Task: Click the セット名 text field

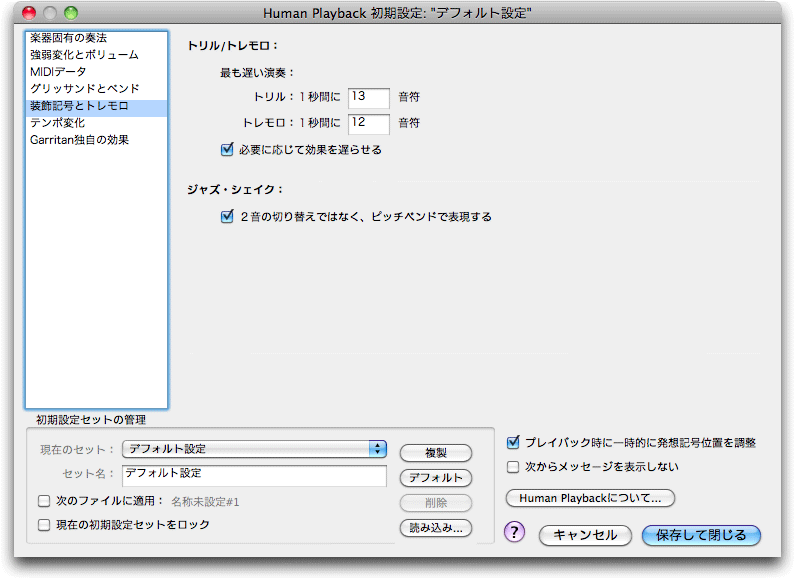Action: coord(254,476)
